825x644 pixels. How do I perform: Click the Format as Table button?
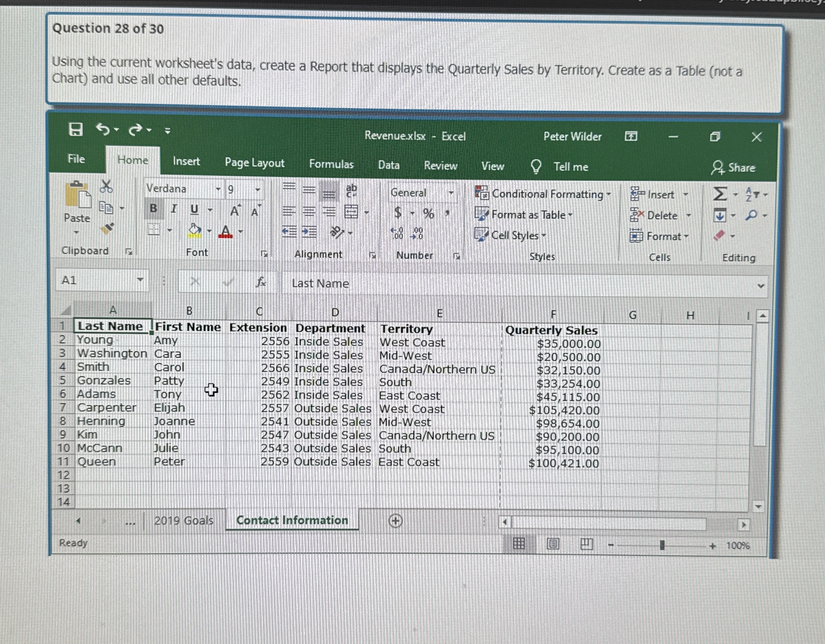tap(524, 215)
